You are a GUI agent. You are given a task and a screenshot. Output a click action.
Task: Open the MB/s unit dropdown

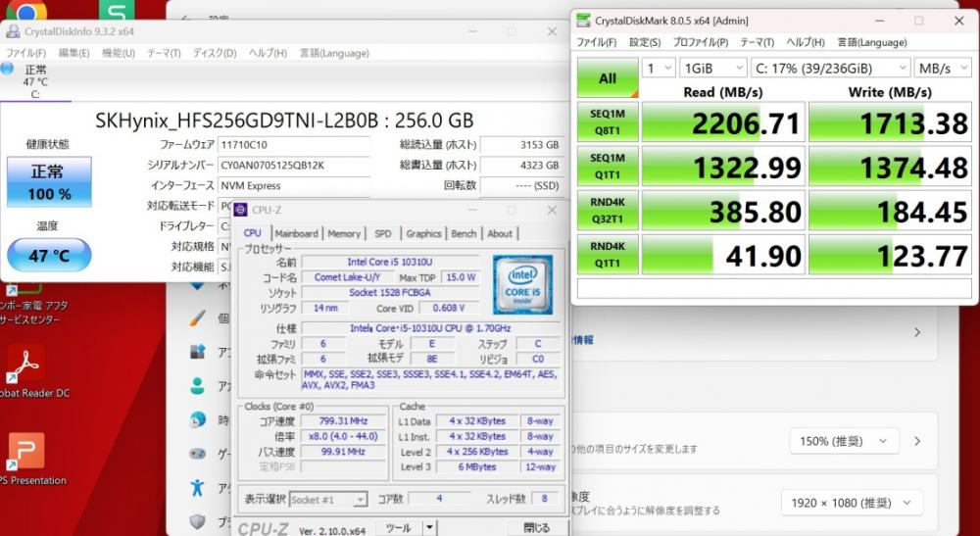pos(943,68)
